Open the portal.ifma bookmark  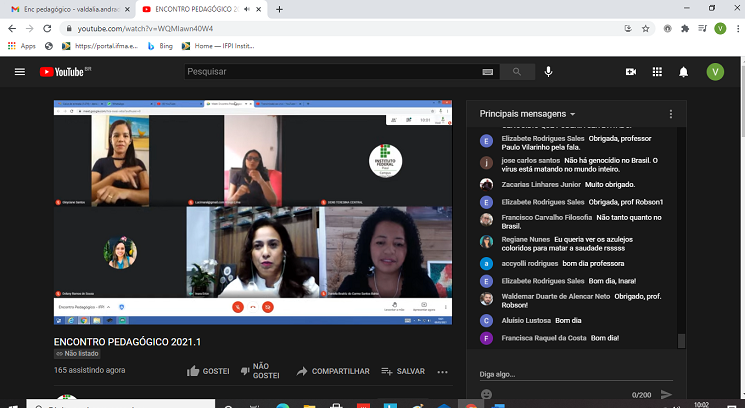(100, 46)
